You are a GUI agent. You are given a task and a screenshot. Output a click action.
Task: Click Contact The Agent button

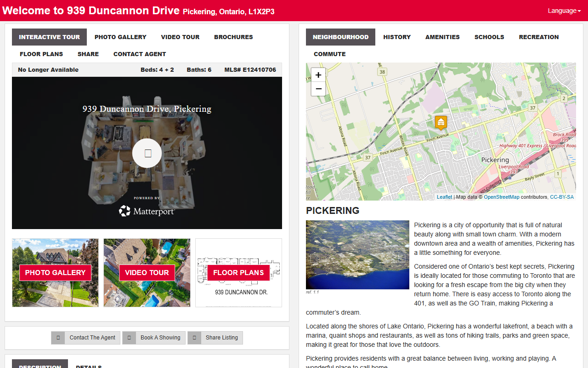coord(86,338)
